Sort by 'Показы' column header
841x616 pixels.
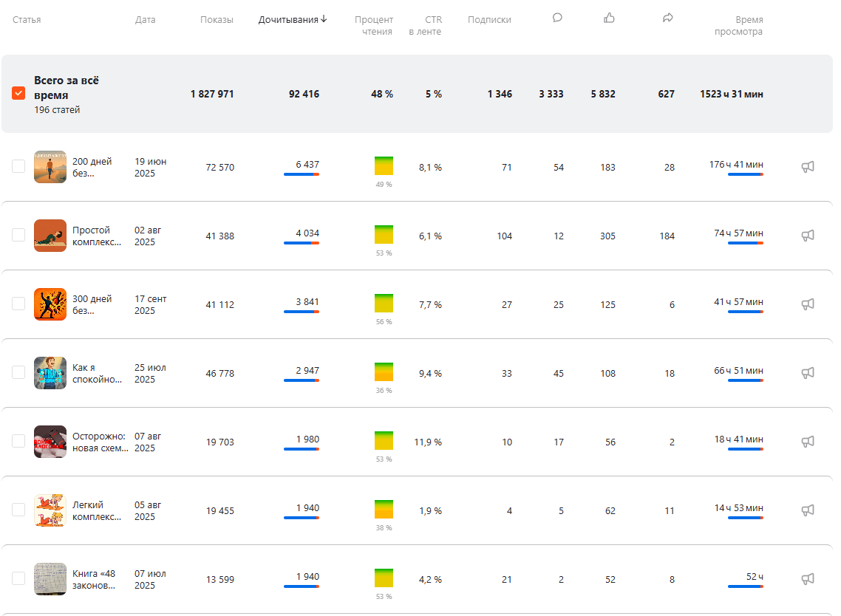(x=217, y=20)
